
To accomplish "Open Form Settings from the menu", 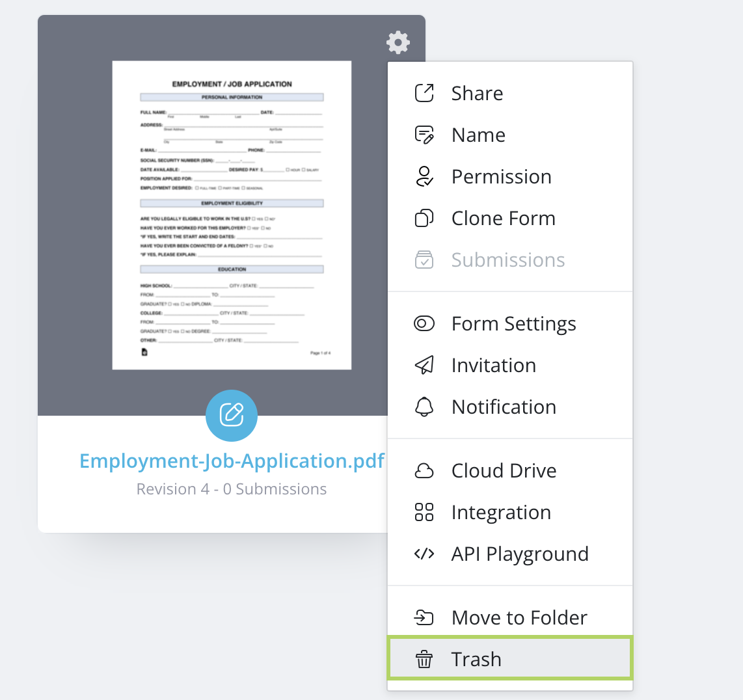I will (x=513, y=323).
